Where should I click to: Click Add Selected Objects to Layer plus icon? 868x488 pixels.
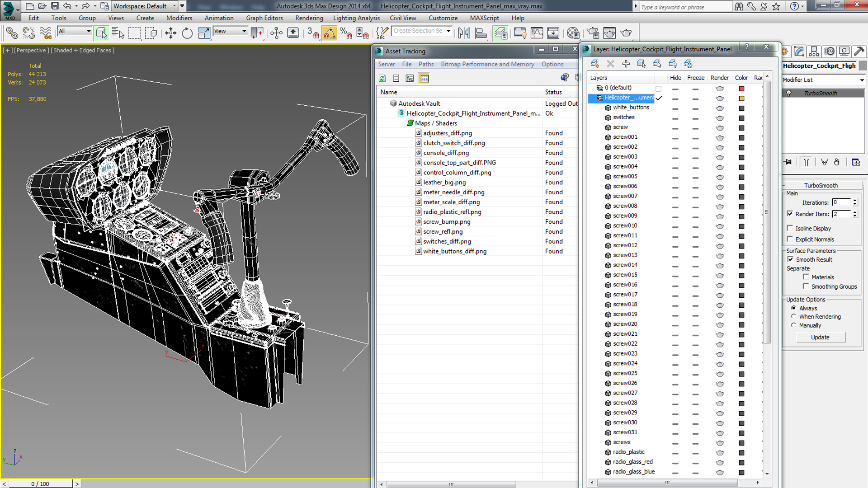(x=626, y=64)
